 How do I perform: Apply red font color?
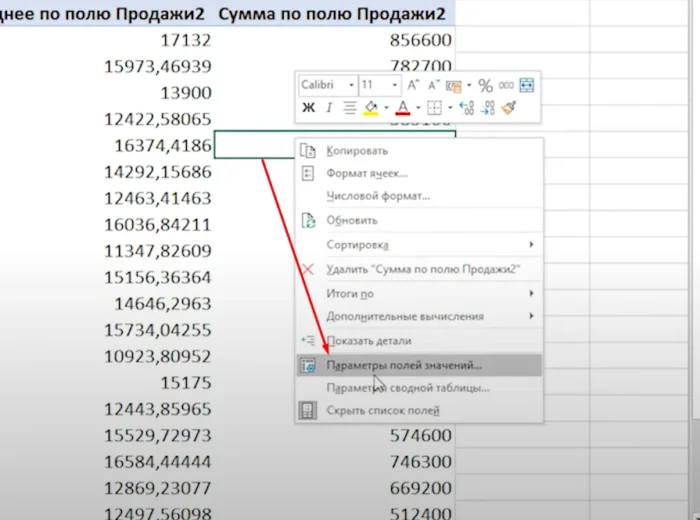(x=403, y=108)
